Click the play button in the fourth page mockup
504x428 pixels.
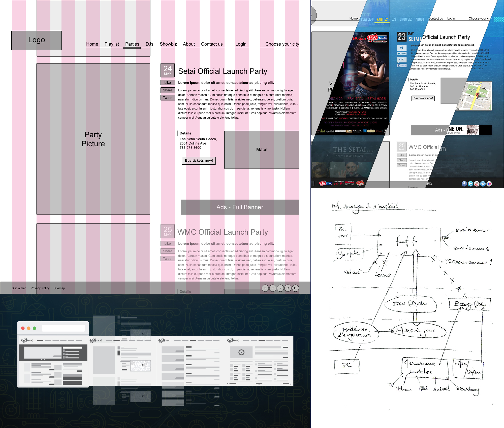tap(241, 352)
